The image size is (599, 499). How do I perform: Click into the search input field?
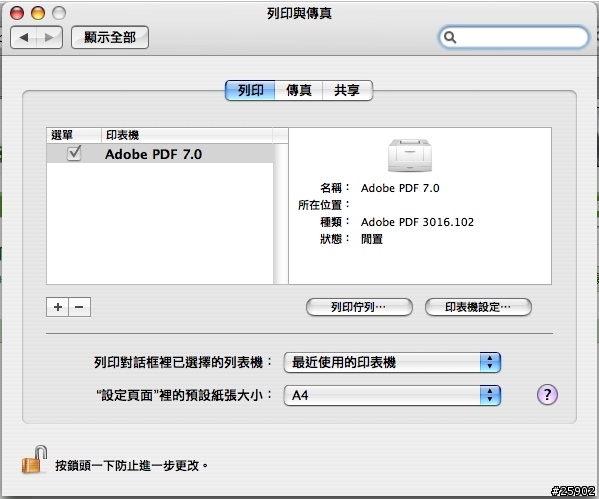(x=514, y=37)
